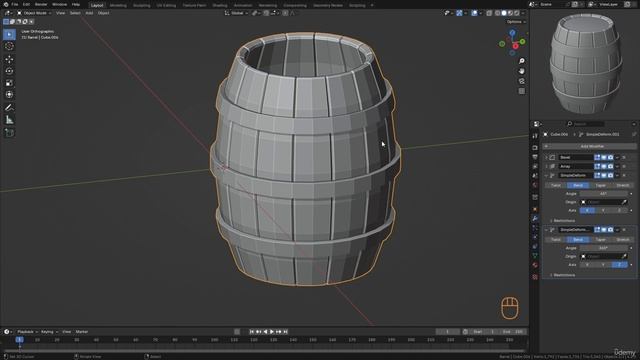Toggle Array modifier edit mode display
Screen dimensions: 640x360
click(597, 166)
